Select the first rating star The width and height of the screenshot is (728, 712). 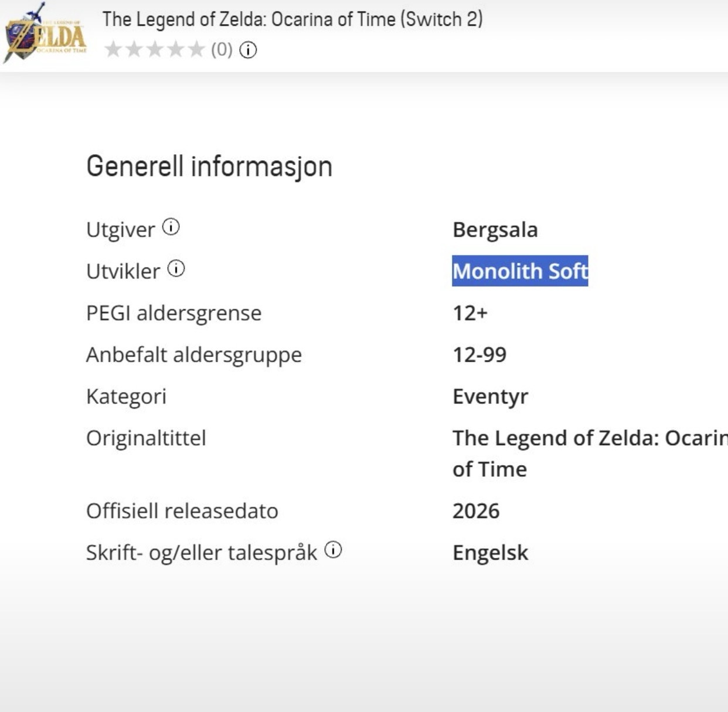(113, 49)
